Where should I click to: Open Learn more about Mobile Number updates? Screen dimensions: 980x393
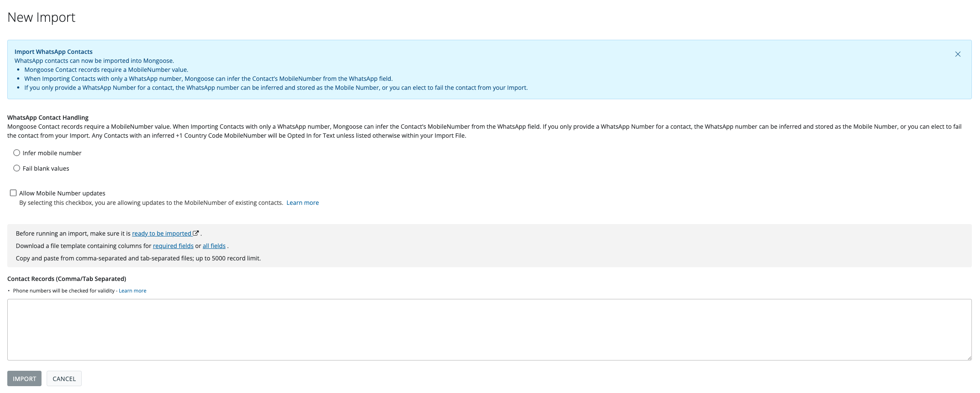[303, 203]
